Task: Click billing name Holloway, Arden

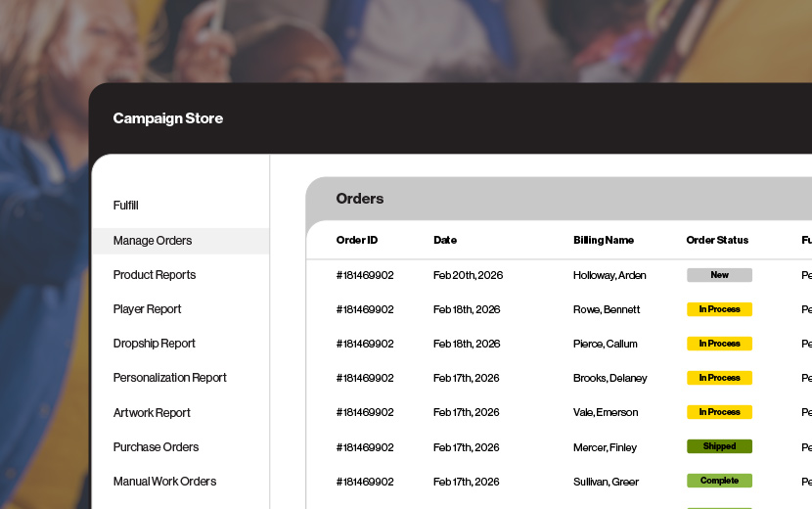Action: click(609, 275)
